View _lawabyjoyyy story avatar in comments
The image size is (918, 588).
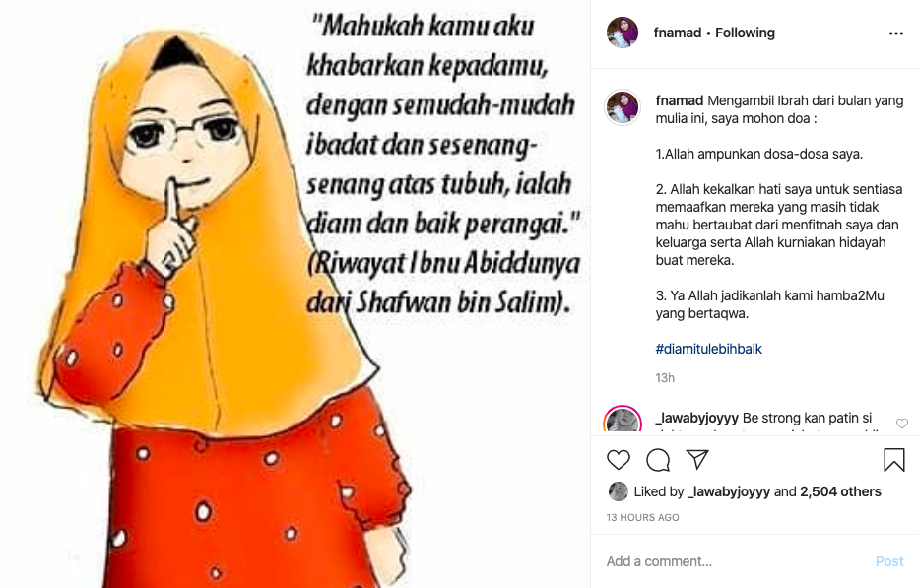point(623,419)
